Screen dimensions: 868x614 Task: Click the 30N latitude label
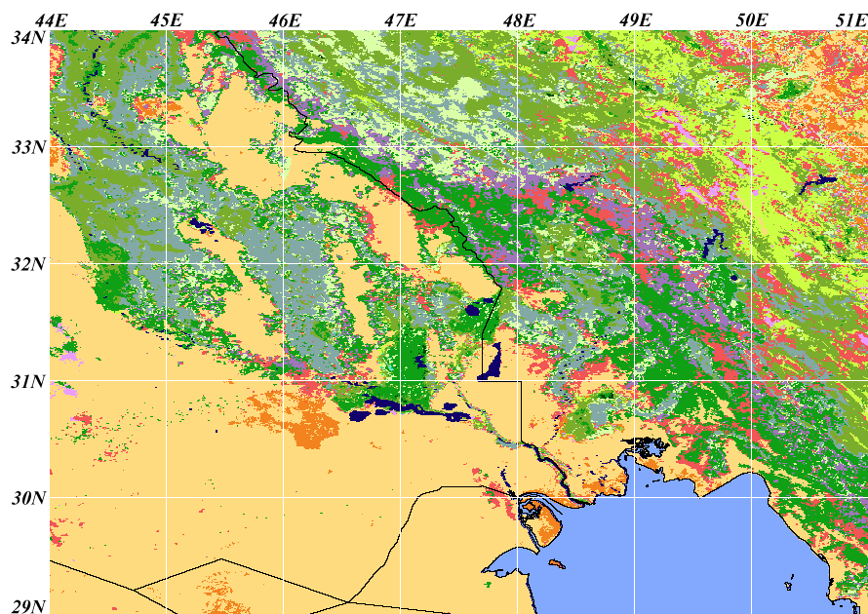pyautogui.click(x=27, y=498)
